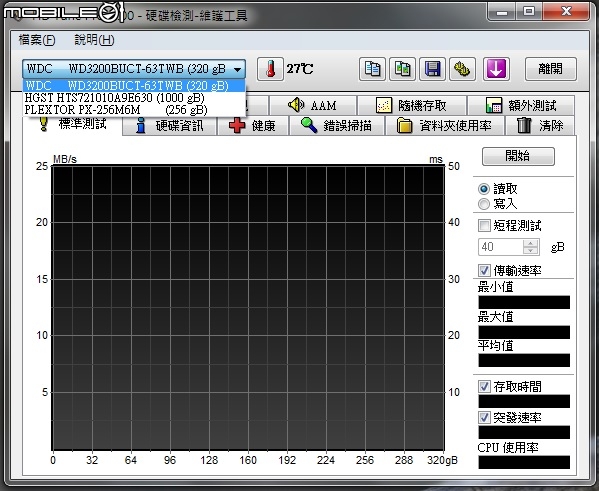Click the 最小值 result box

[524, 302]
